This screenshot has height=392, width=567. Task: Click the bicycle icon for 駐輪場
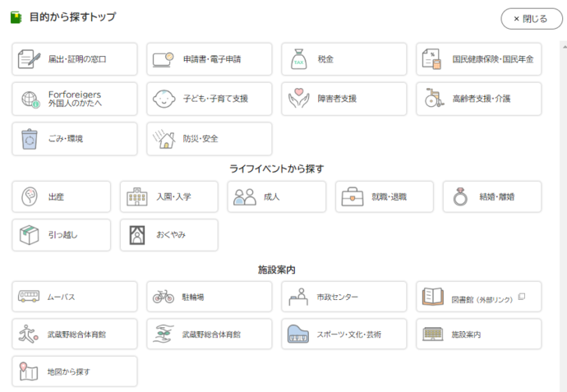[x=163, y=297]
